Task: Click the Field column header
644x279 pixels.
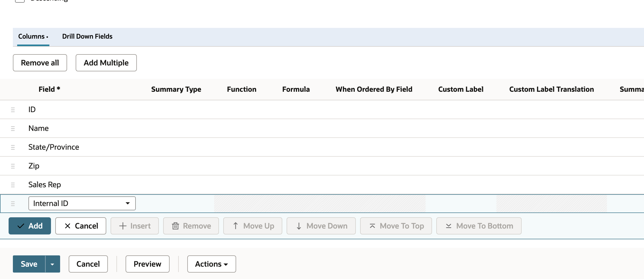Action: pos(49,89)
